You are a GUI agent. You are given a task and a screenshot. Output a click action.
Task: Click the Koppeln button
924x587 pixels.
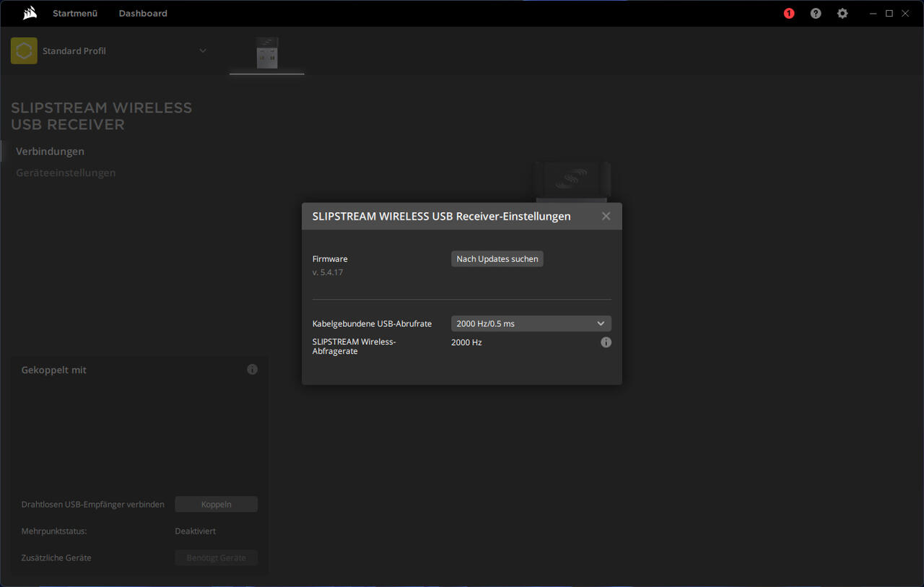click(217, 504)
